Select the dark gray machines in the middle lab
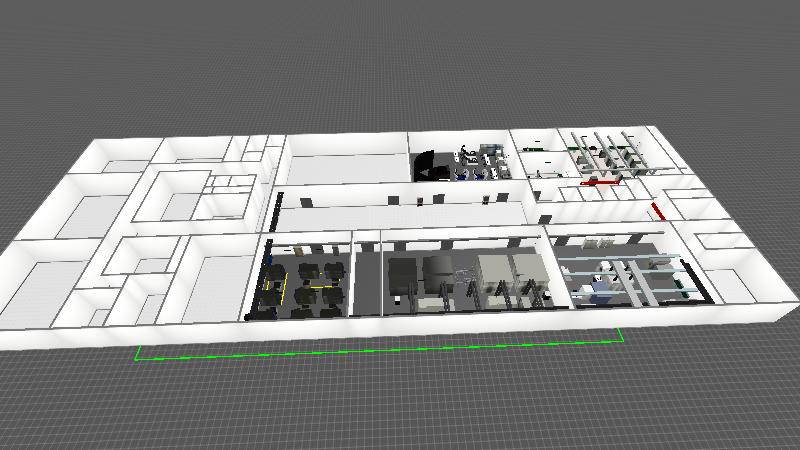This screenshot has width=800, height=450. [x=420, y=270]
